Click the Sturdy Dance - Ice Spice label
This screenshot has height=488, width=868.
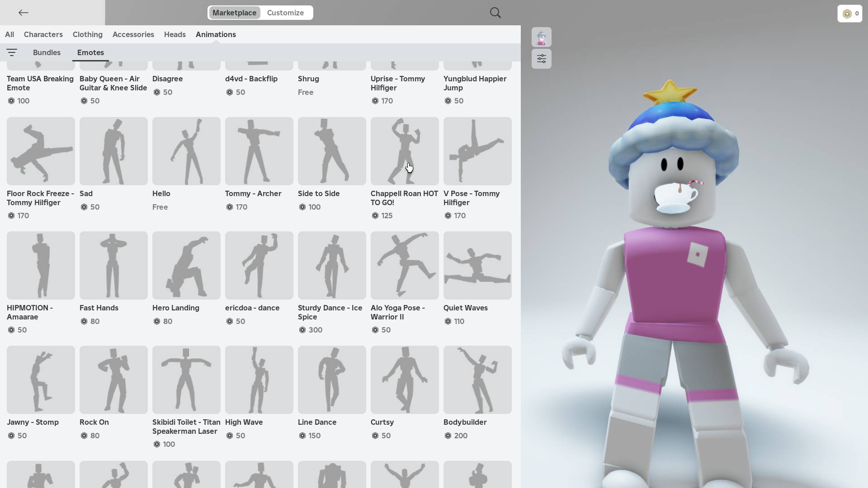click(330, 312)
